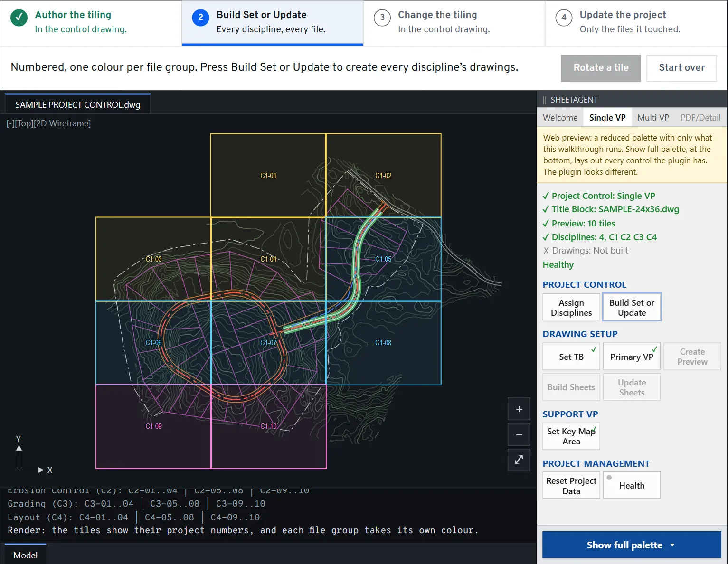The image size is (728, 564).
Task: Click the Build Sheets button
Action: tap(571, 387)
